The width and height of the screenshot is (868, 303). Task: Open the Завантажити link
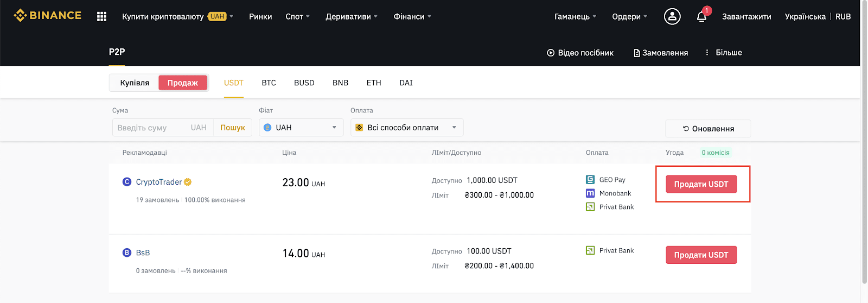[746, 16]
